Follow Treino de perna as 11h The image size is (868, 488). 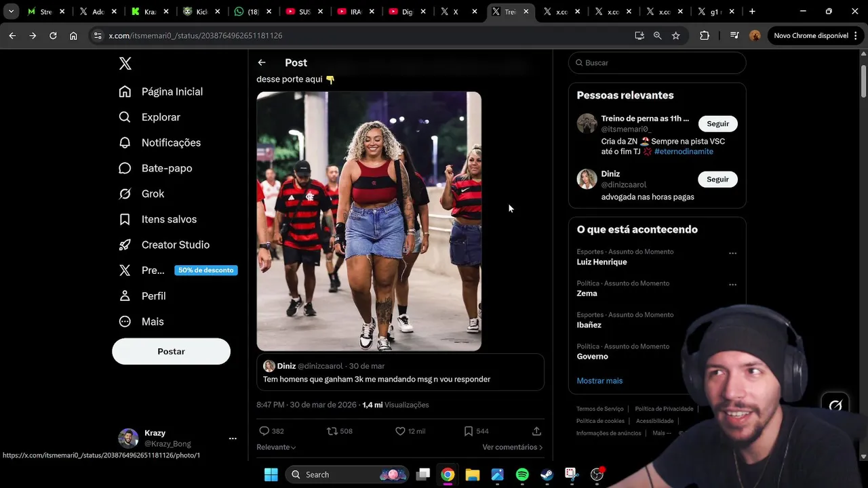point(718,124)
